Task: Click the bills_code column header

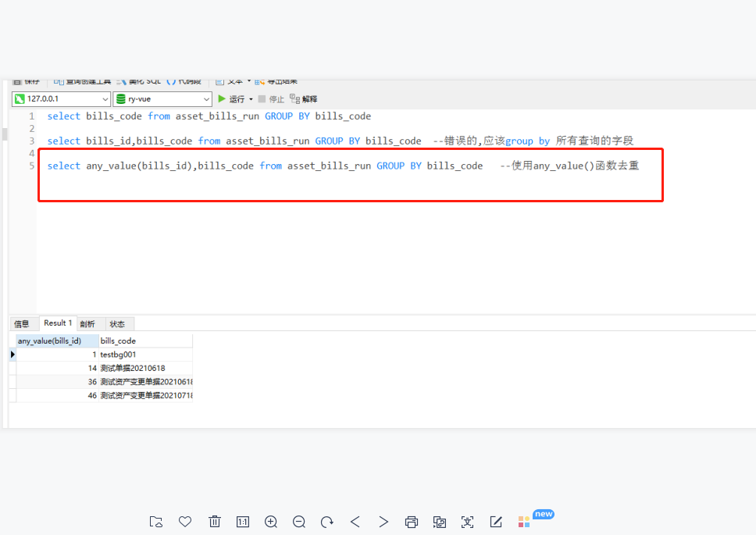Action: click(x=145, y=341)
